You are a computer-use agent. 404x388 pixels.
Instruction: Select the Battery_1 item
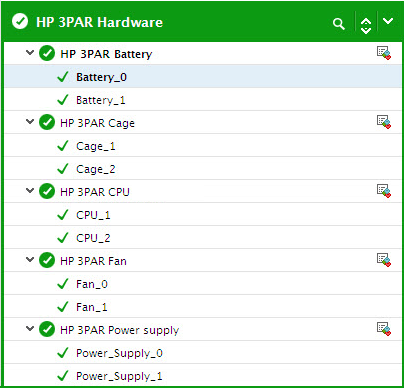click(x=203, y=99)
